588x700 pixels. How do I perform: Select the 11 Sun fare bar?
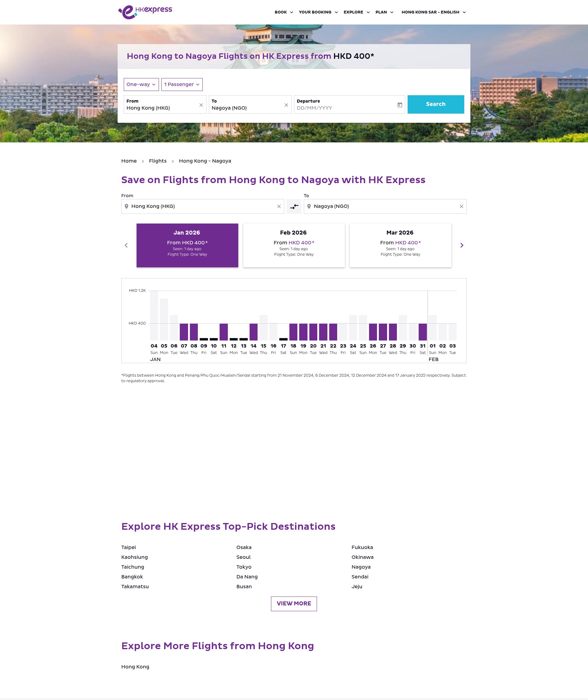[224, 332]
